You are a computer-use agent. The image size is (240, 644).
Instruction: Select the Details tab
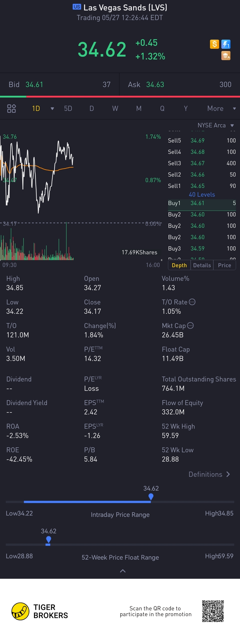pyautogui.click(x=202, y=265)
